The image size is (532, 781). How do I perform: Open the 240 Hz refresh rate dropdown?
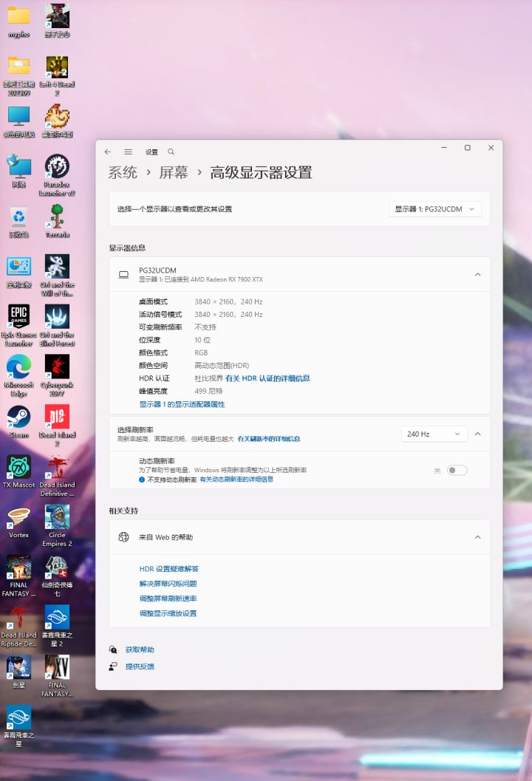(434, 434)
